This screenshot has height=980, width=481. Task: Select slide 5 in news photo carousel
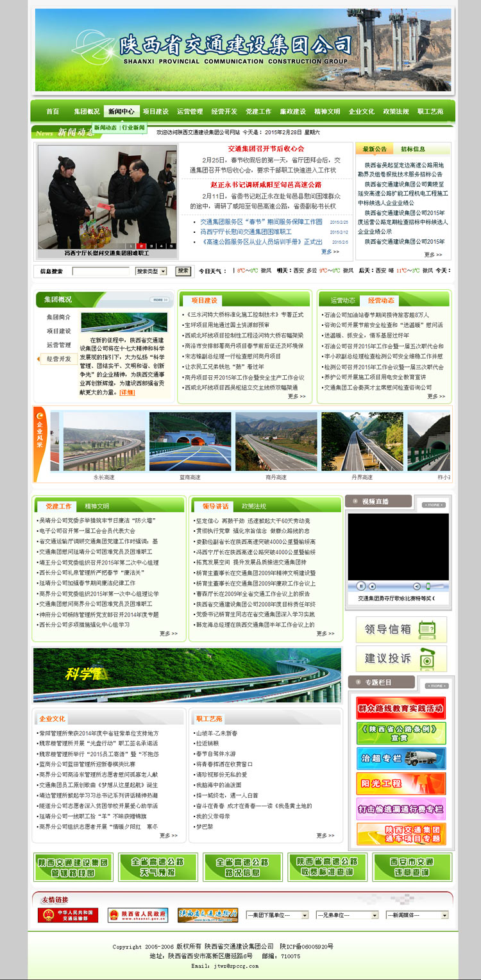pyautogui.click(x=173, y=246)
